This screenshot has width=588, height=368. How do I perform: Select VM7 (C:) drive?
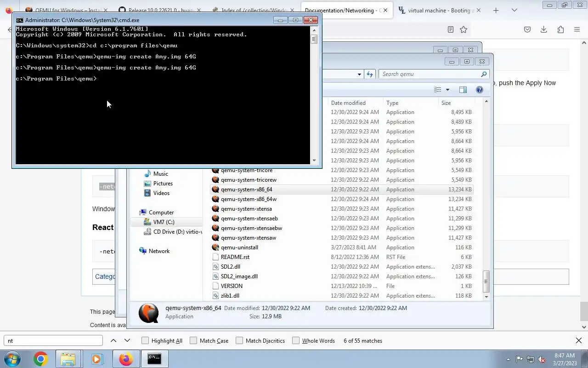[x=164, y=222]
